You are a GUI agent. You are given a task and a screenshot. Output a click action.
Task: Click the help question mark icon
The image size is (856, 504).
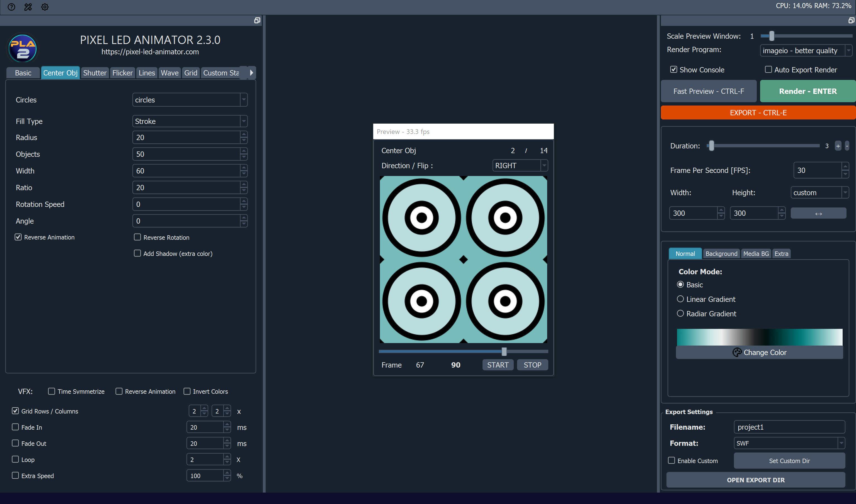point(11,7)
